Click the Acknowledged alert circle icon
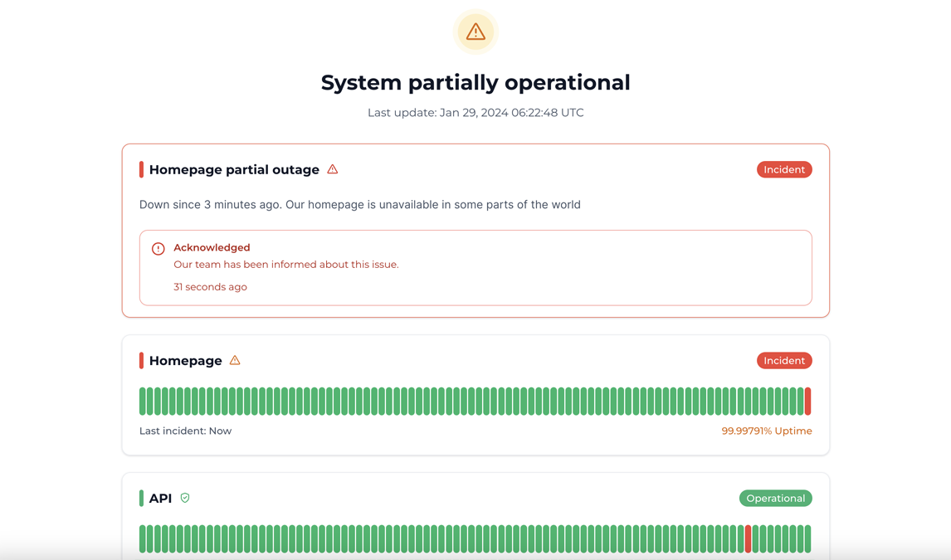The height and width of the screenshot is (560, 951). point(158,249)
